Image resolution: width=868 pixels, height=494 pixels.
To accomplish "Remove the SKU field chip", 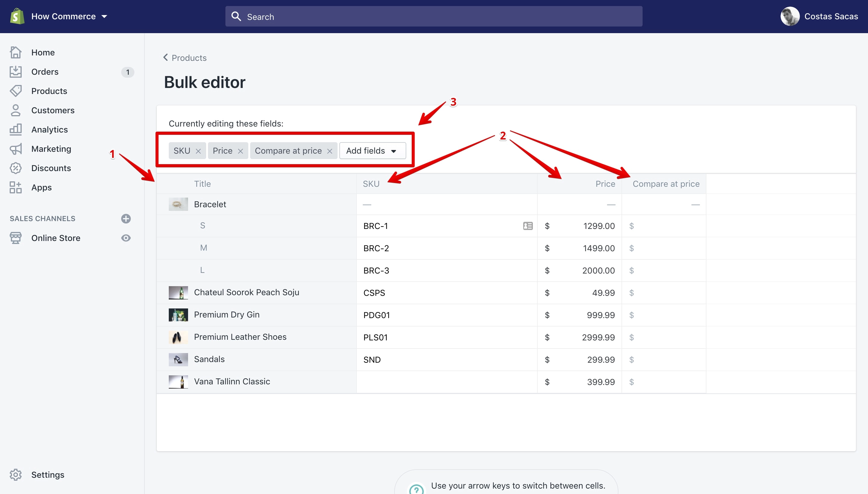I will pos(198,151).
